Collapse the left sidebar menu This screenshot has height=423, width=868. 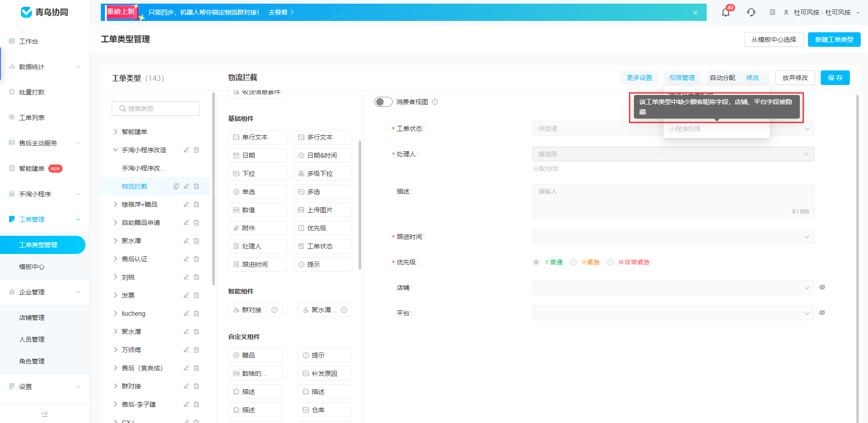coord(45,414)
